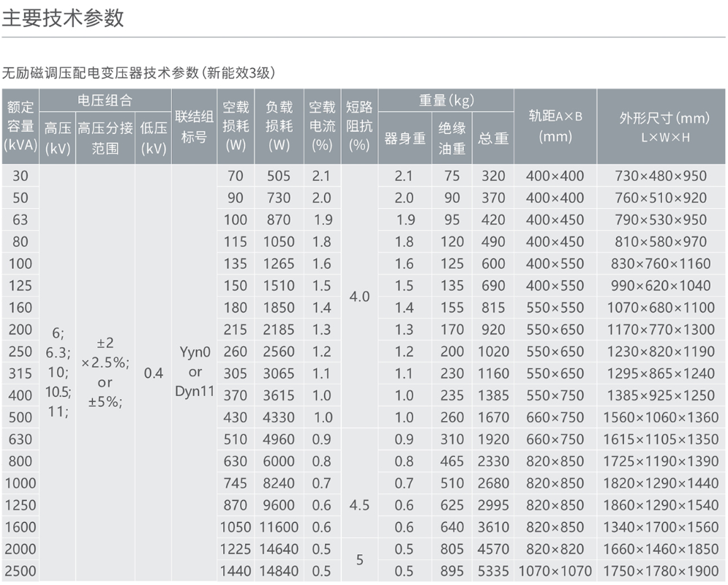Click the no-load loss value 215
The height and width of the screenshot is (585, 728).
click(x=236, y=329)
